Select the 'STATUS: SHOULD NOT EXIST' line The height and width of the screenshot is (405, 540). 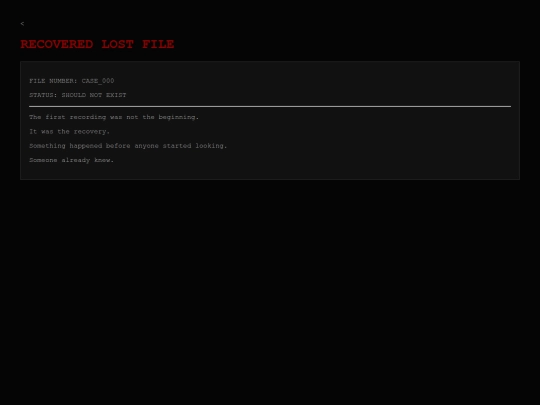(x=78, y=95)
